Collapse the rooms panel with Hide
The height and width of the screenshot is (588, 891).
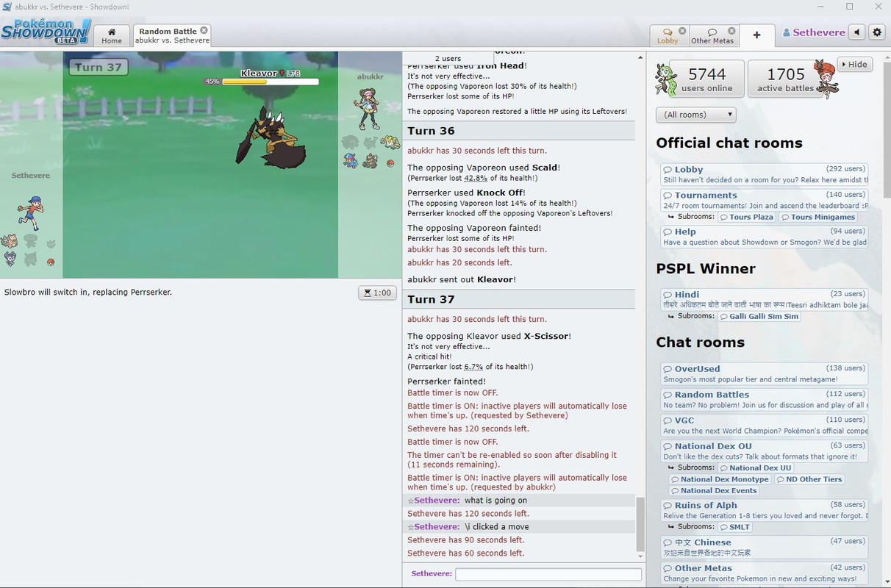[854, 64]
